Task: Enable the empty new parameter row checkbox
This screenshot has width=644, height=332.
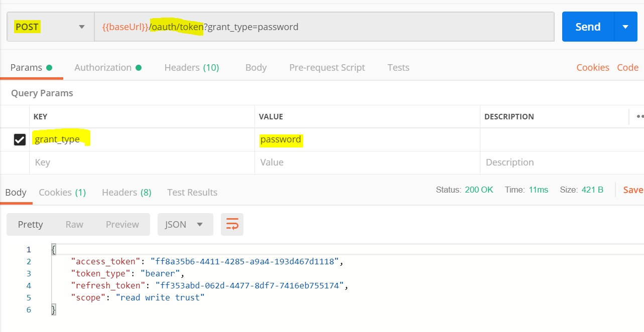Action: coord(20,162)
